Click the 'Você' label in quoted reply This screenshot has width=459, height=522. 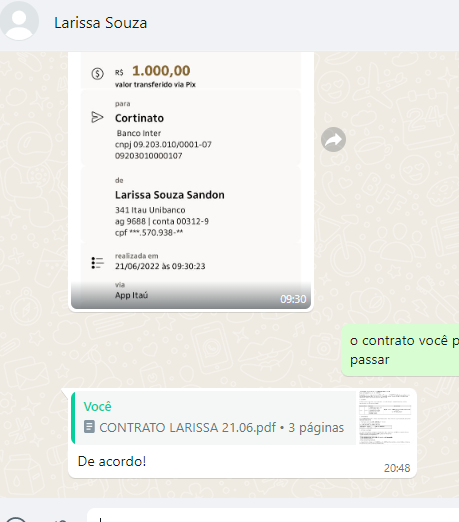pos(97,407)
